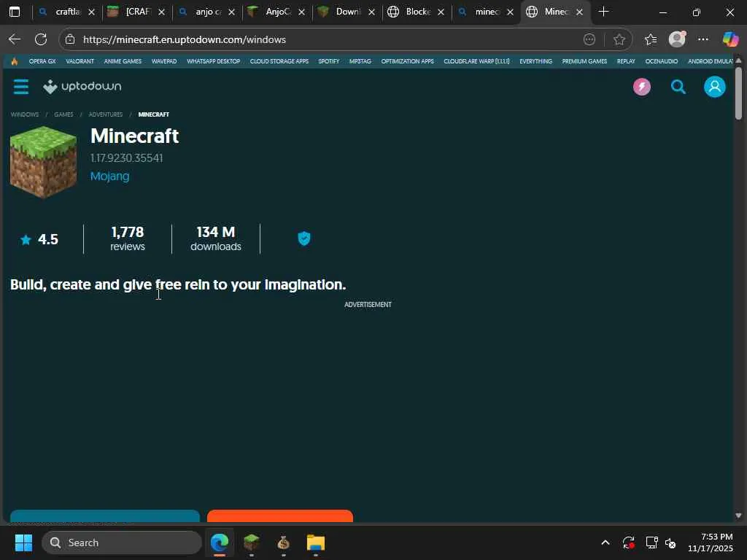This screenshot has height=560, width=747.
Task: Go back to previous page
Action: (x=15, y=39)
